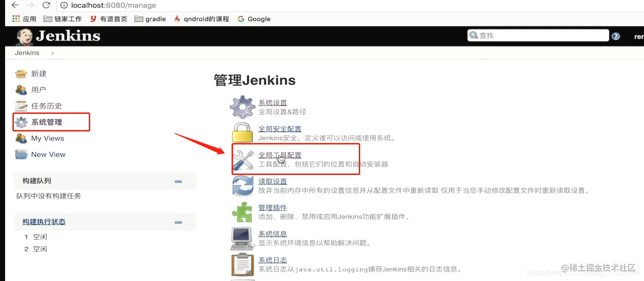
Task: Open the 全局工具配置 link
Action: (x=280, y=155)
